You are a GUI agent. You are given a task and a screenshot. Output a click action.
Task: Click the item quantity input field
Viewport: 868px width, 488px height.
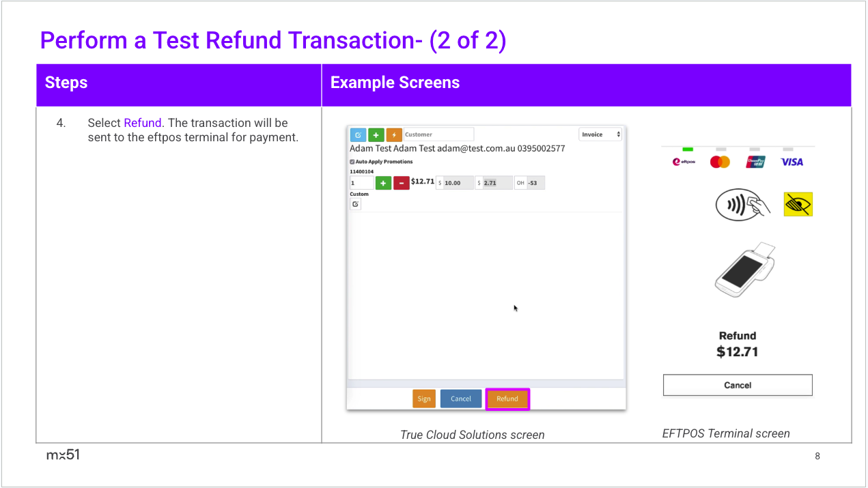(x=361, y=183)
